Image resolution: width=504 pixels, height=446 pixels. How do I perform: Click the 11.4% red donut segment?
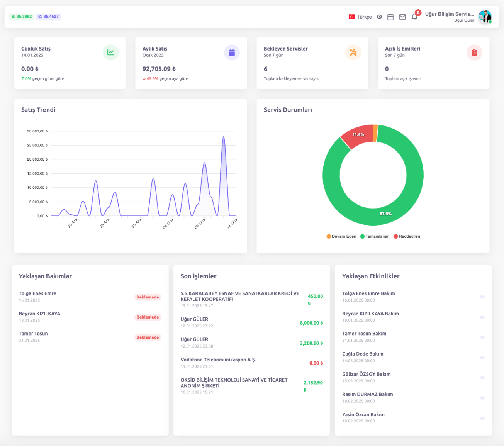coord(358,135)
